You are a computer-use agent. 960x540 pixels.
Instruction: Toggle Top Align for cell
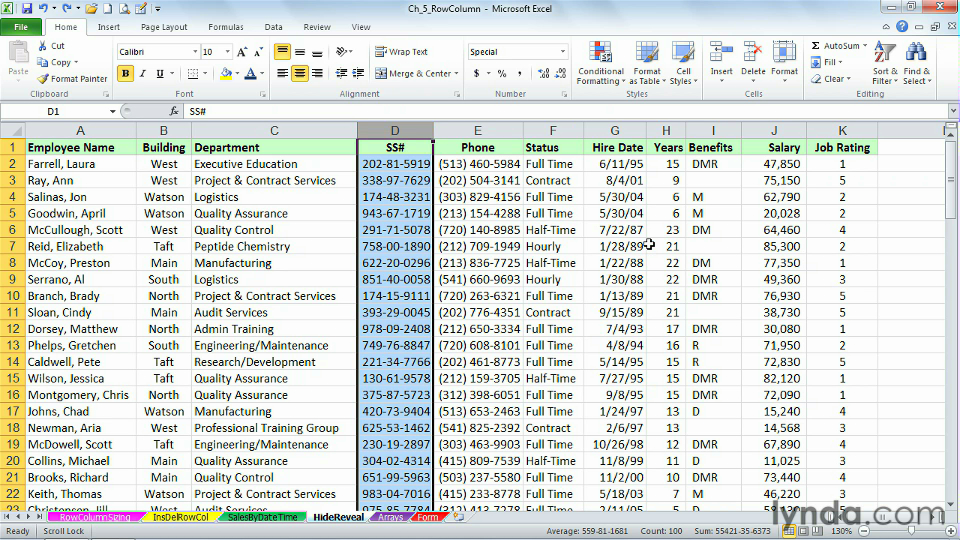[x=282, y=52]
